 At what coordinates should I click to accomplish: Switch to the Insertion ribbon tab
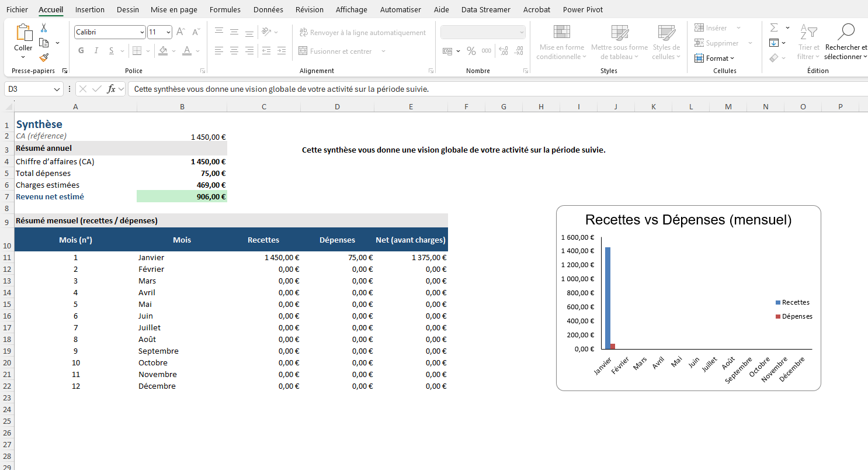[x=90, y=9]
